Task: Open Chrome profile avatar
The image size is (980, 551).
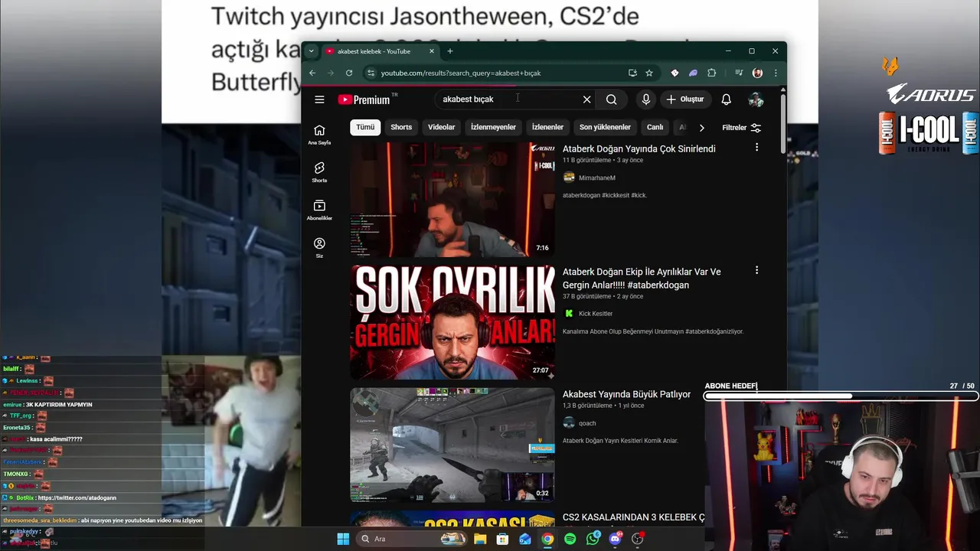Action: point(757,73)
